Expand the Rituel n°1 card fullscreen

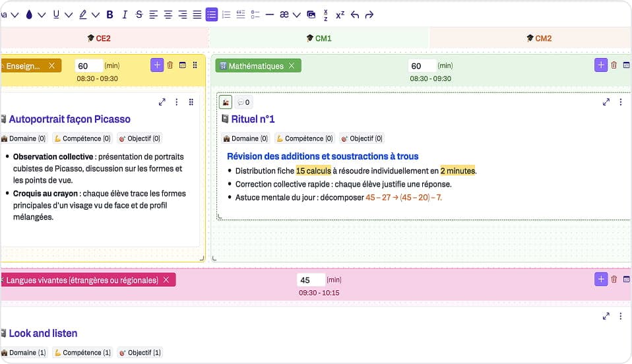(x=606, y=102)
